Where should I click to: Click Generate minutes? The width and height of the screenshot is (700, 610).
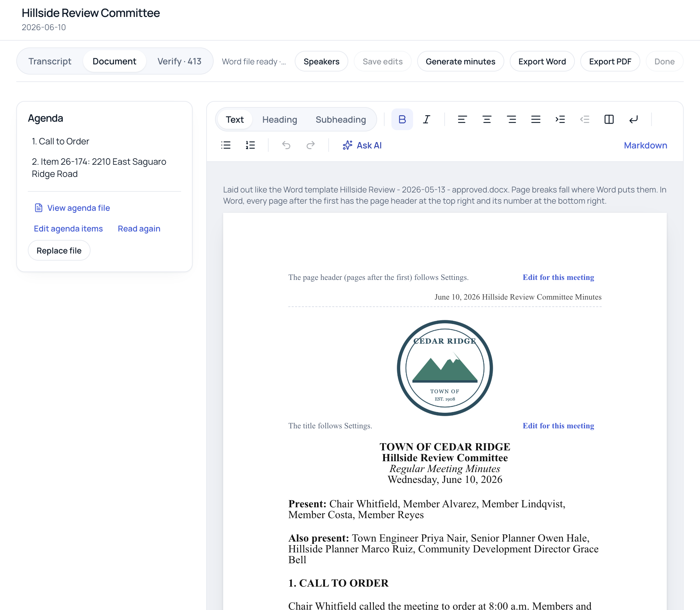tap(461, 62)
